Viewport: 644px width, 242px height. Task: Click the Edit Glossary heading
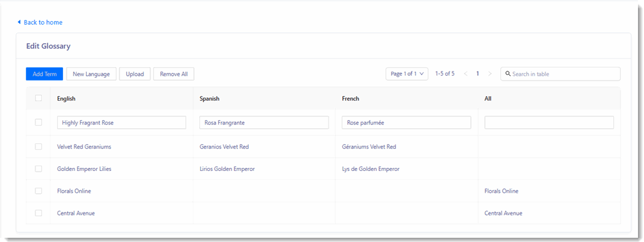(49, 46)
